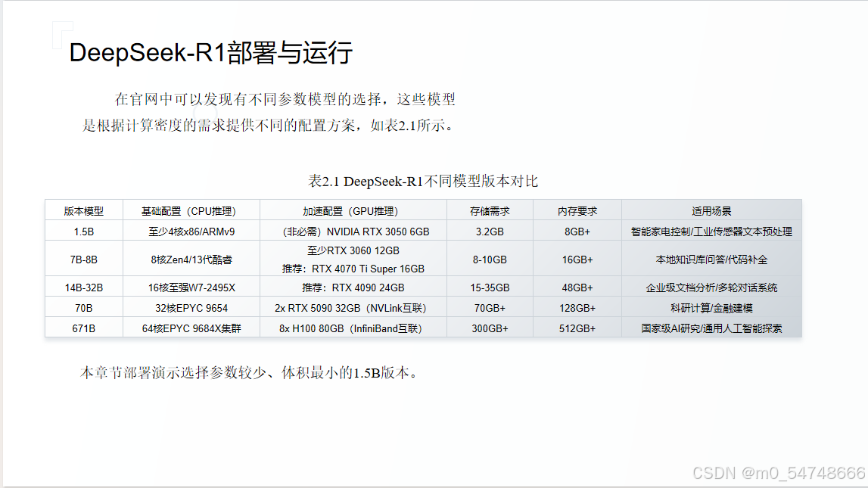Click the cell 科研计算/金融建模
The image size is (868, 488).
711,308
